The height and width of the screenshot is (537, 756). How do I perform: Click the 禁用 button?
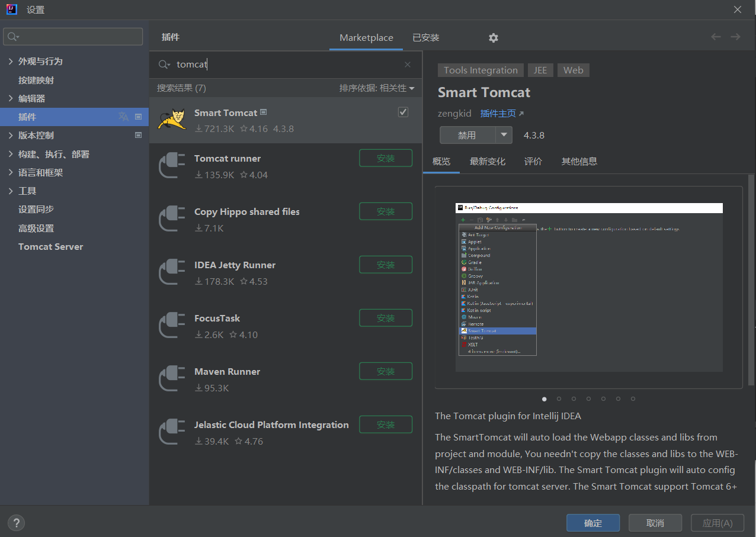click(x=467, y=135)
